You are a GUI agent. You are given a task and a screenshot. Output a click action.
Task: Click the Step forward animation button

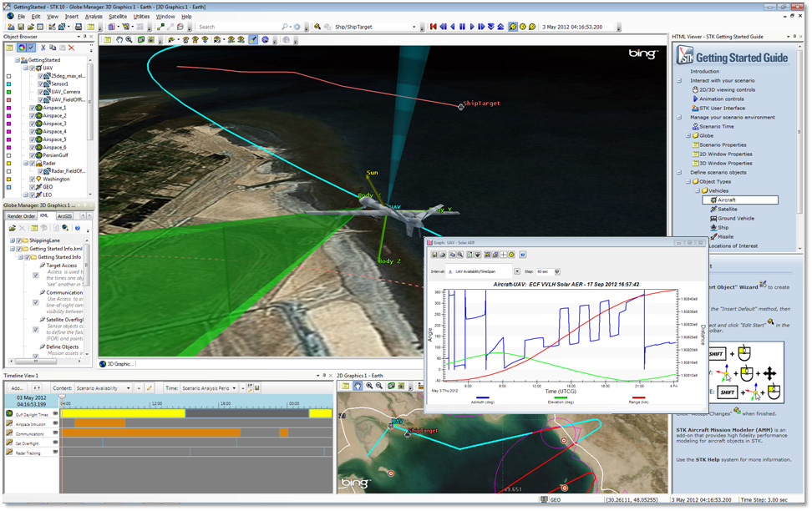tap(481, 27)
